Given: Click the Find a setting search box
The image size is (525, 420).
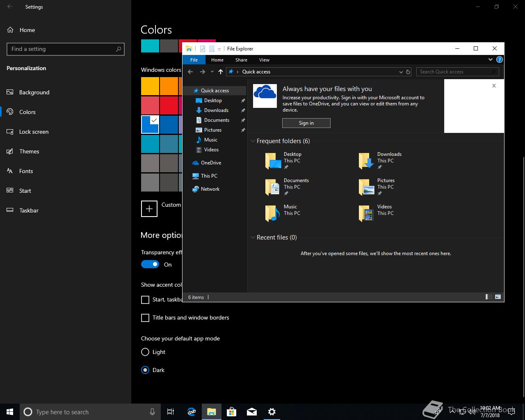Looking at the screenshot, I should point(66,49).
